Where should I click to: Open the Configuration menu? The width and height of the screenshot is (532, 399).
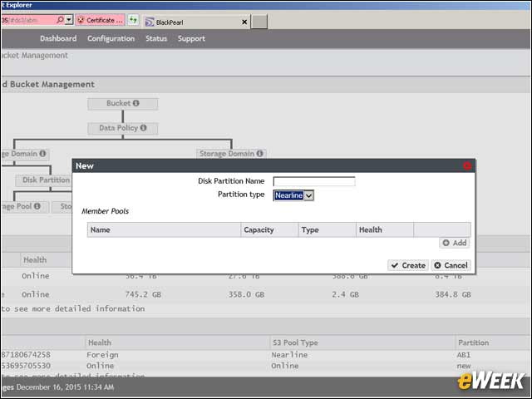[111, 39]
